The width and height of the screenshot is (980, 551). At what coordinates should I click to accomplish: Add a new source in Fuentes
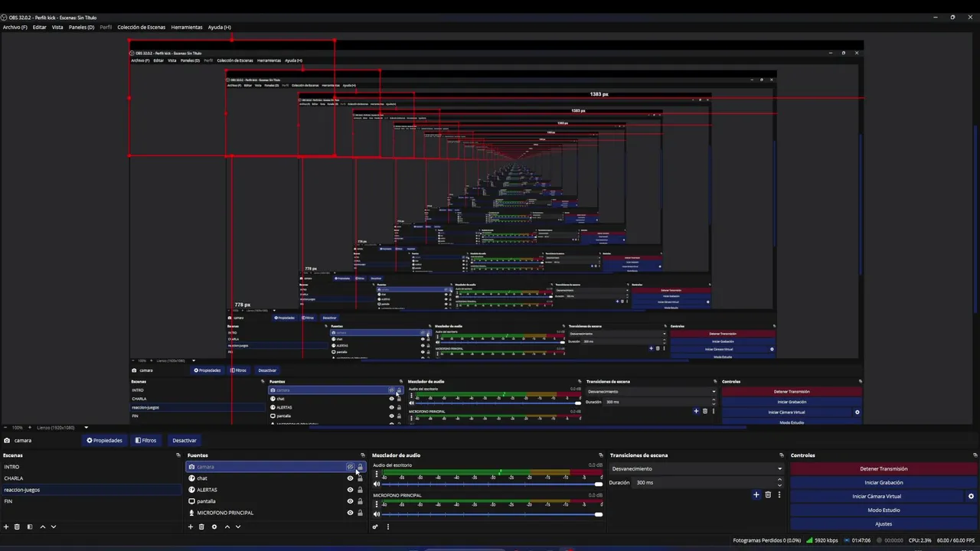(x=191, y=527)
